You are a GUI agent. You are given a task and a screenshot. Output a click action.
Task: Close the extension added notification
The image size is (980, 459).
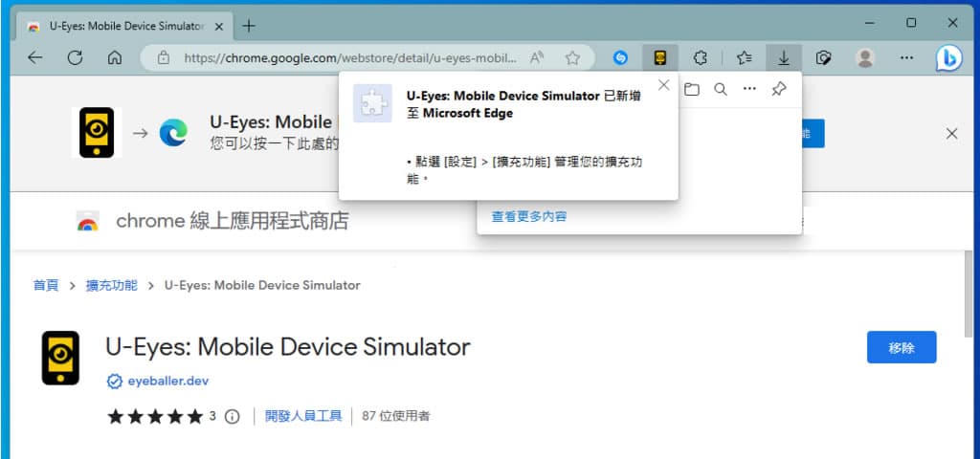[x=664, y=85]
